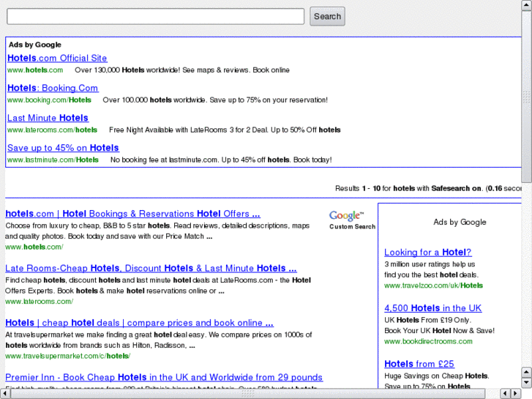
Task: Click top 'Ads by Google' bold label
Action: (35, 45)
